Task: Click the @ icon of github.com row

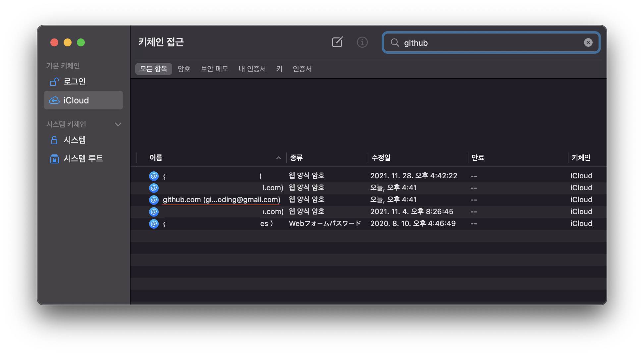Action: (x=154, y=200)
